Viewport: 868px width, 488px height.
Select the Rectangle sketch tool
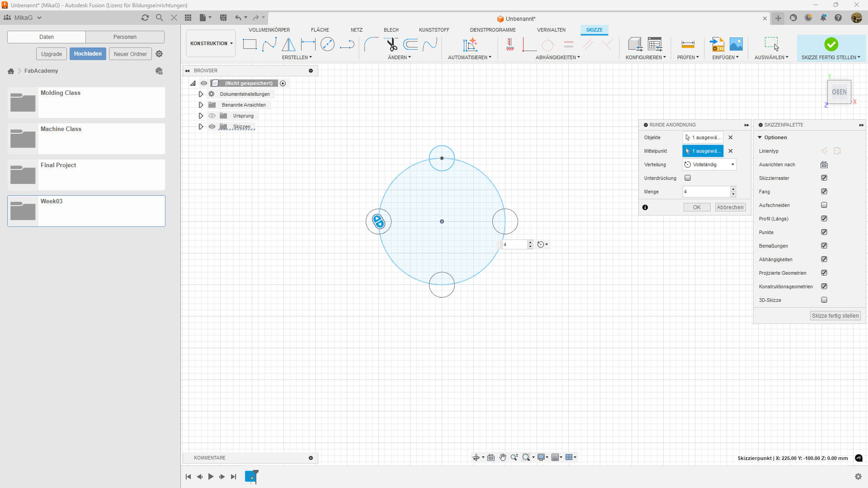[250, 44]
